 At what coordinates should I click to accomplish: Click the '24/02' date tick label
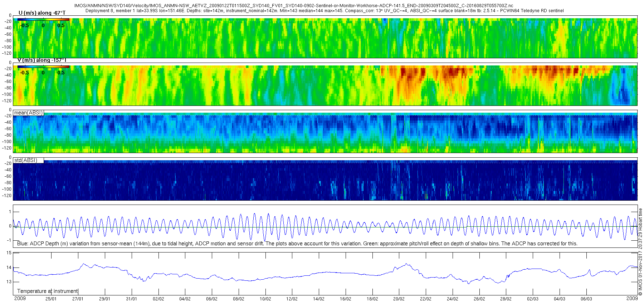[x=453, y=299]
